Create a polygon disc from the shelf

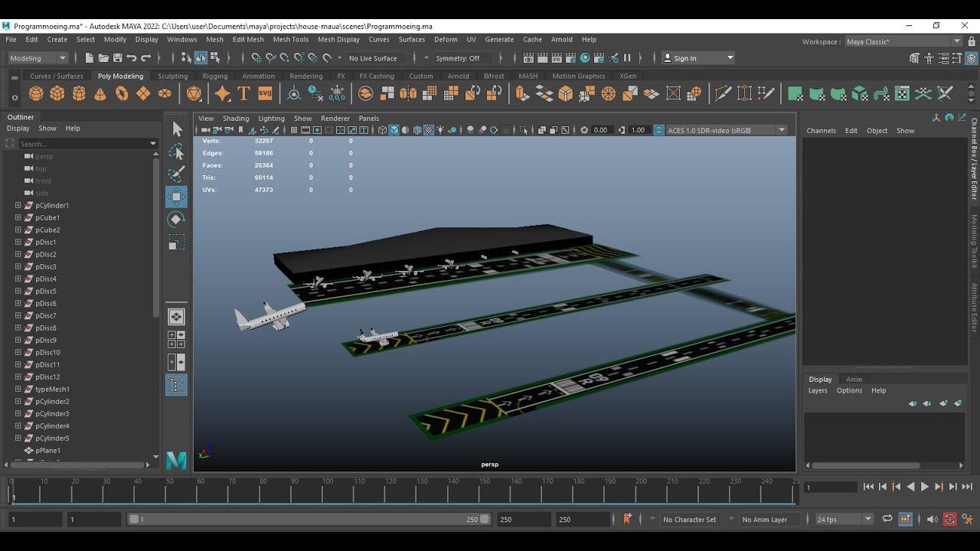165,93
